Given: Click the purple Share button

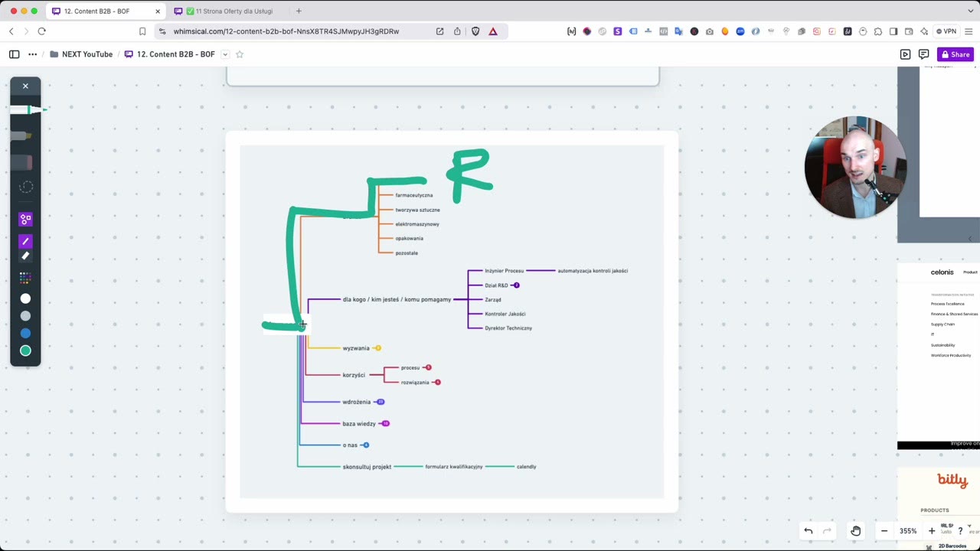Looking at the screenshot, I should click(x=955, y=54).
